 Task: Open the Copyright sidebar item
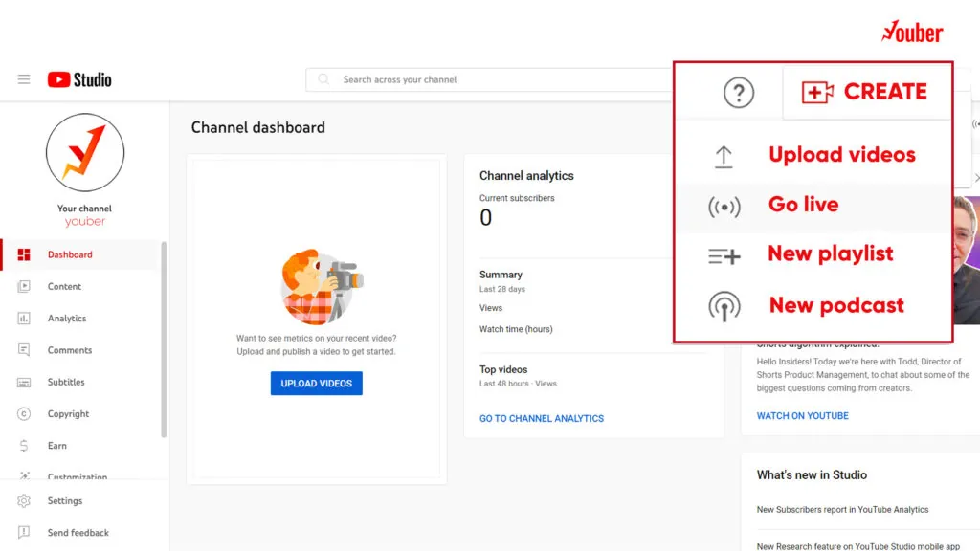point(81,414)
